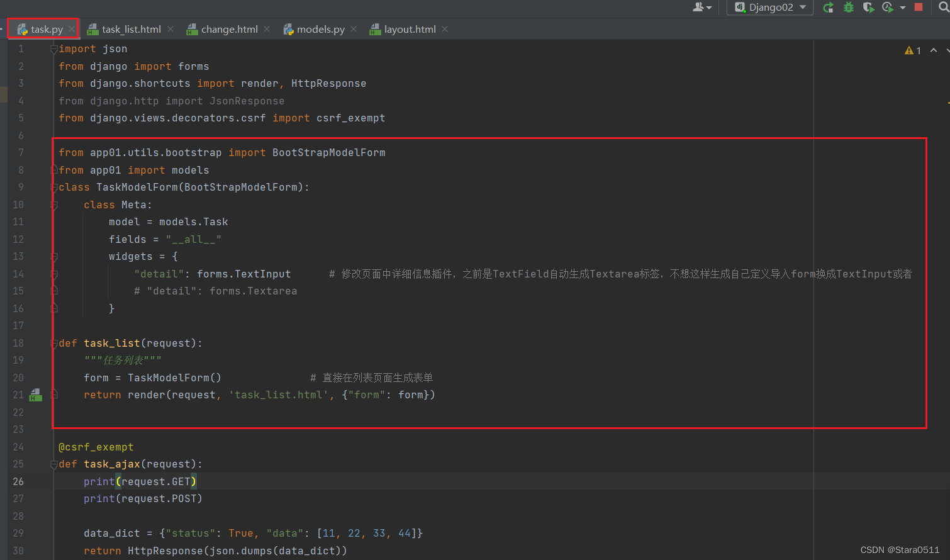This screenshot has width=950, height=560.
Task: Click the Rerun Django02 icon
Action: 829,8
